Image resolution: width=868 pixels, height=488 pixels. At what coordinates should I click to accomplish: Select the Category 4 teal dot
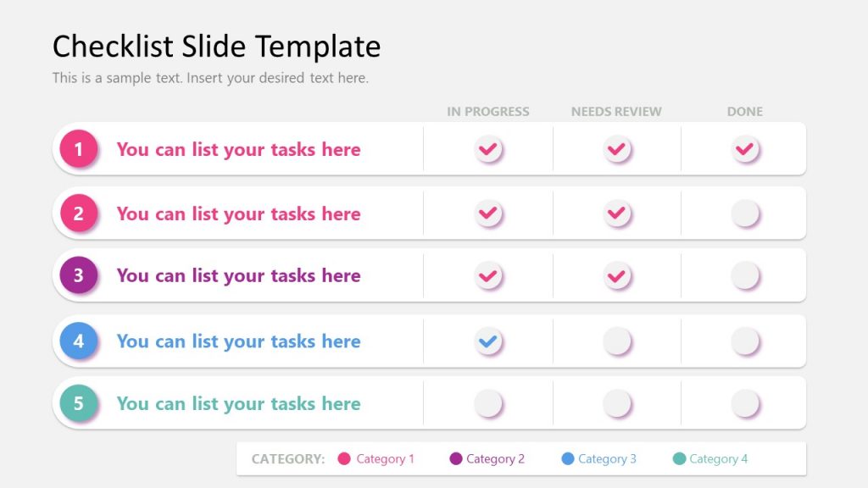click(679, 459)
